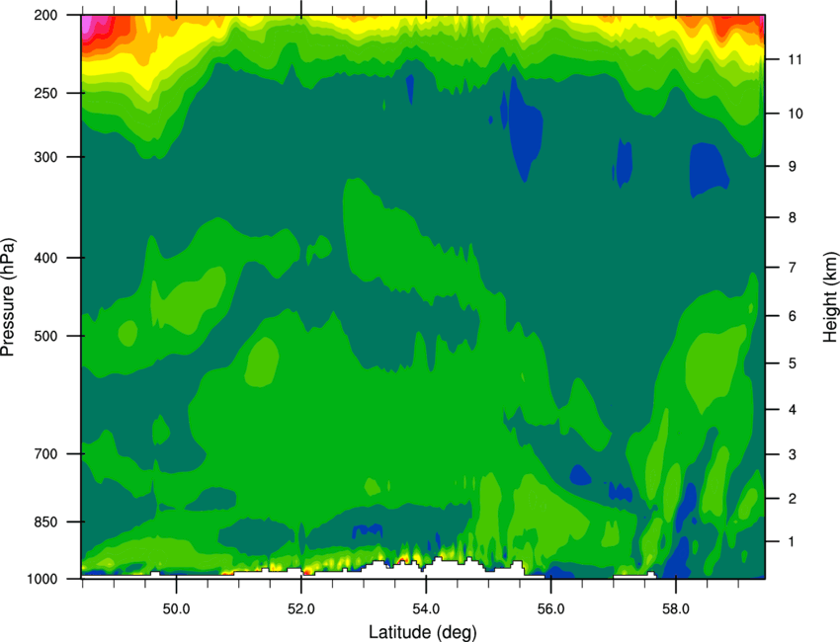This screenshot has width=840, height=642.
Task: Click the 52.0 latitude label
Action: [x=301, y=609]
